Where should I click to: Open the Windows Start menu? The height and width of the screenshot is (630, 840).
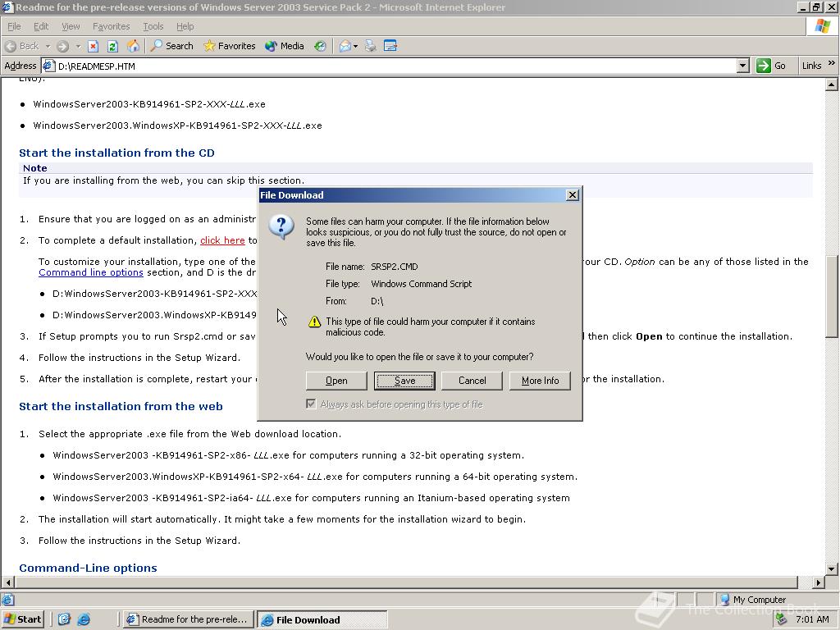[22, 619]
